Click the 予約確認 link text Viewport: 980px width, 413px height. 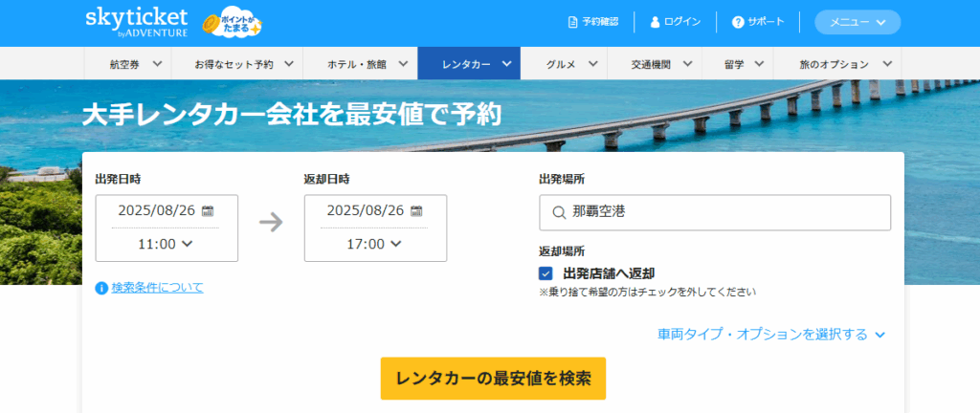click(601, 22)
